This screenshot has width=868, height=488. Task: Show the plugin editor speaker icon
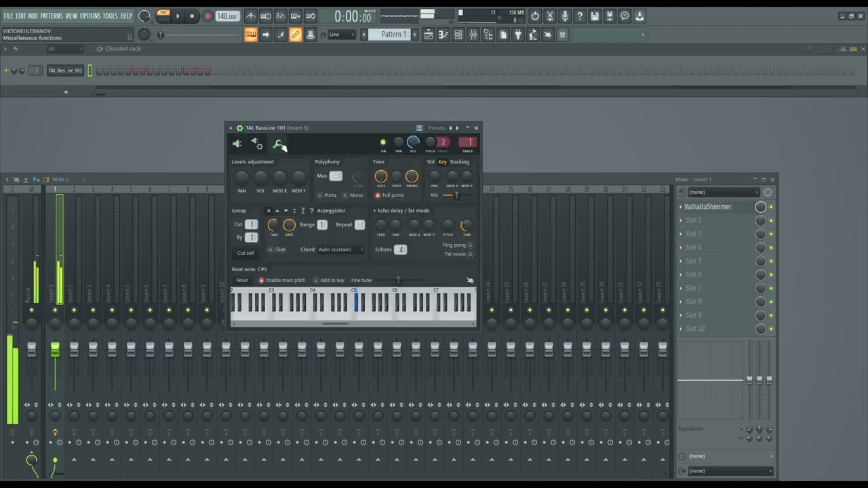tap(237, 144)
